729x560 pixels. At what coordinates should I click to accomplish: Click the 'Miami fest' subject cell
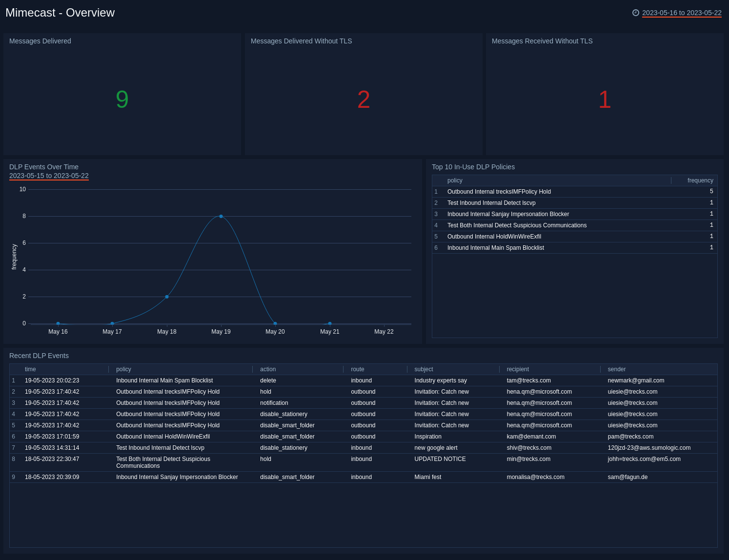click(x=427, y=477)
